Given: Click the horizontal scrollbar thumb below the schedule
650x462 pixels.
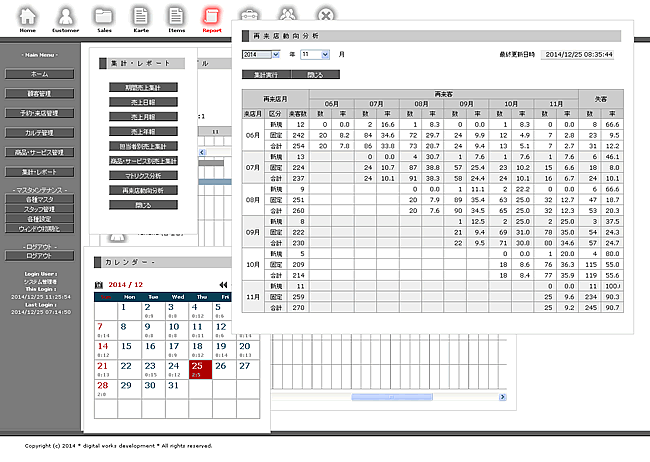Looking at the screenshot, I should click(x=392, y=397).
